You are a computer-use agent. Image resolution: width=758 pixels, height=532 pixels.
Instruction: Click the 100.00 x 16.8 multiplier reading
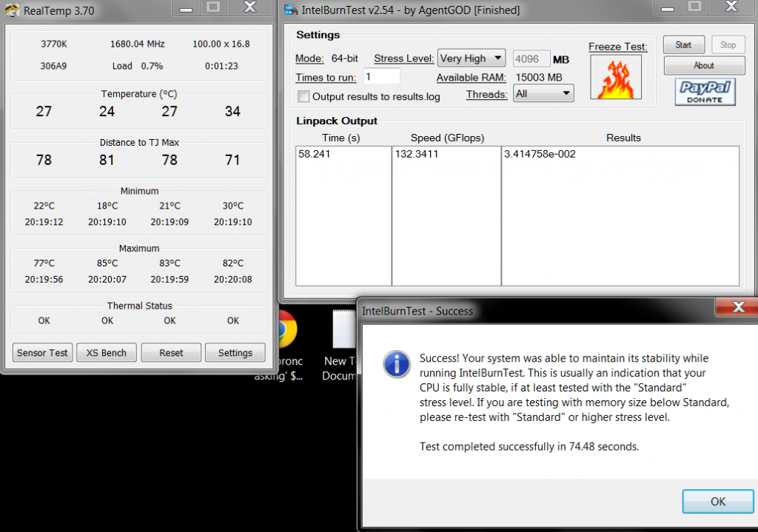coord(221,44)
